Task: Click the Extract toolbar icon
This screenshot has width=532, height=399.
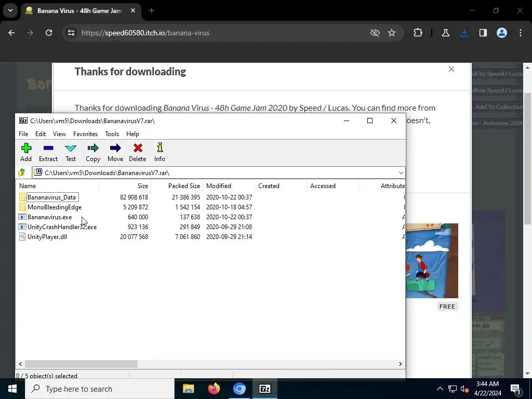Action: point(48,152)
